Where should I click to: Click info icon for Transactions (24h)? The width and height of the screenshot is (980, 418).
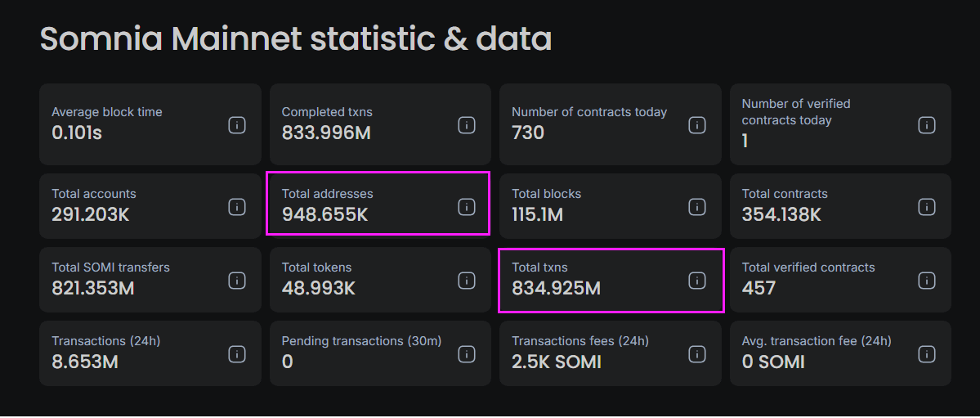pyautogui.click(x=236, y=354)
